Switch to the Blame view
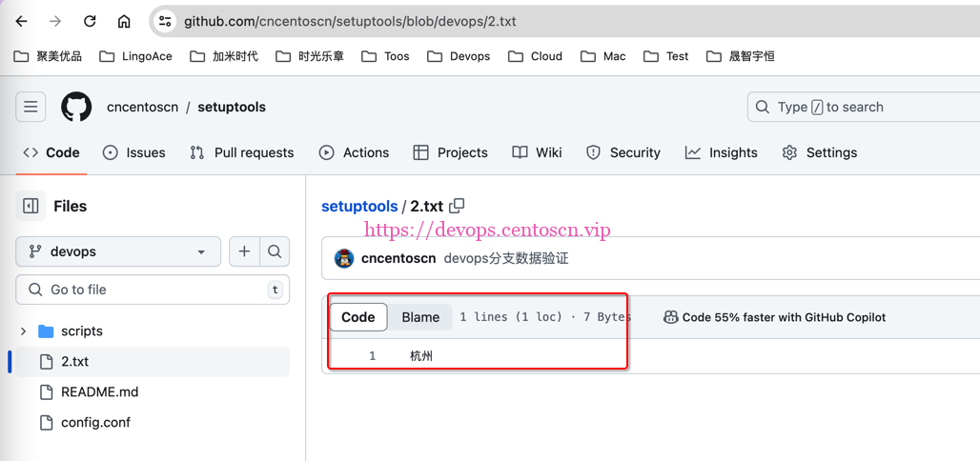 [x=420, y=317]
